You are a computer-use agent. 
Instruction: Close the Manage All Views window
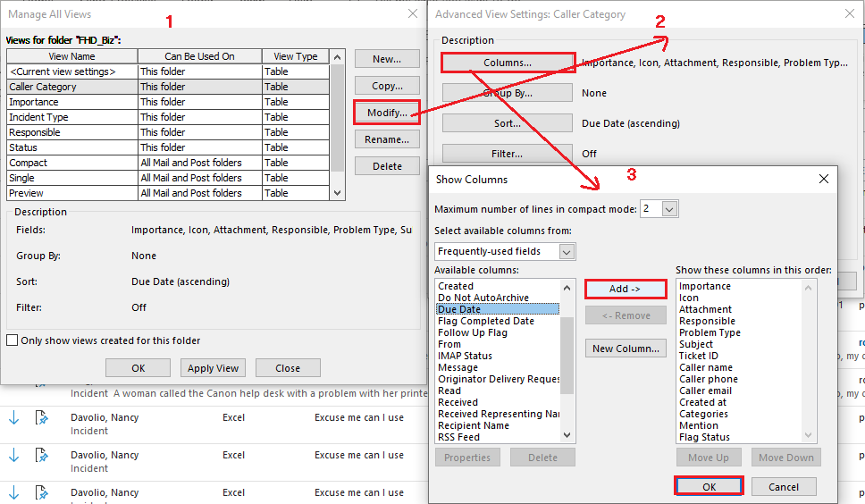pyautogui.click(x=412, y=14)
